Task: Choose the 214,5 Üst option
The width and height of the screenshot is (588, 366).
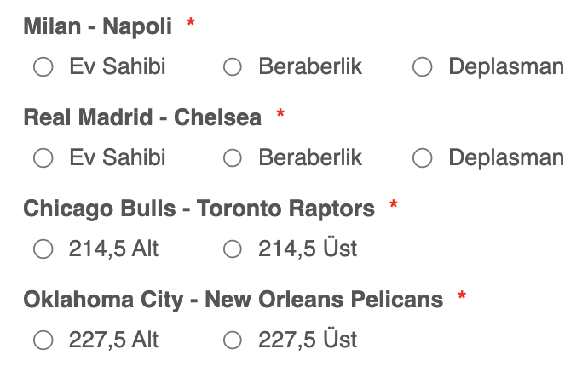Action: (x=233, y=249)
